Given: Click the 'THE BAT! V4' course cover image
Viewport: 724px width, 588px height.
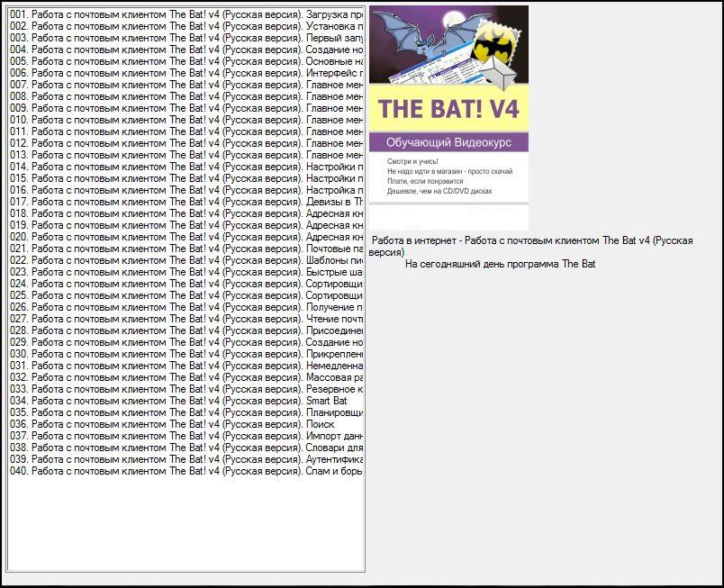Looking at the screenshot, I should [x=448, y=118].
